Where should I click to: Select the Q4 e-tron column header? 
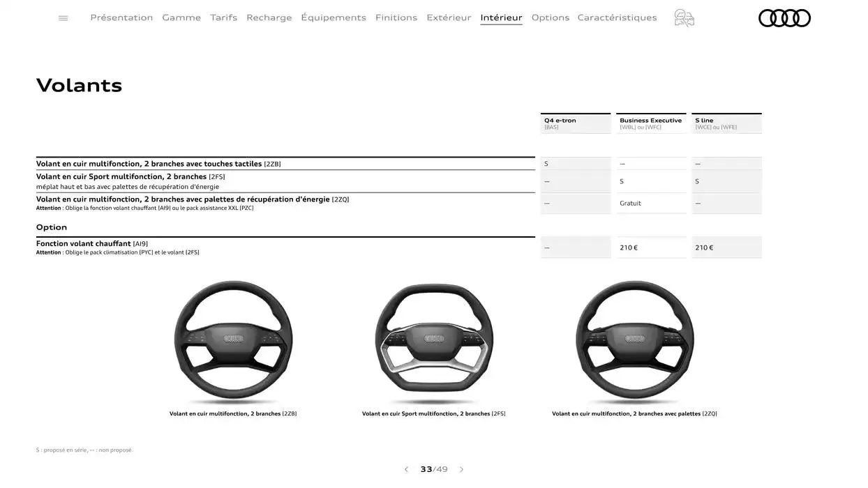(x=575, y=123)
